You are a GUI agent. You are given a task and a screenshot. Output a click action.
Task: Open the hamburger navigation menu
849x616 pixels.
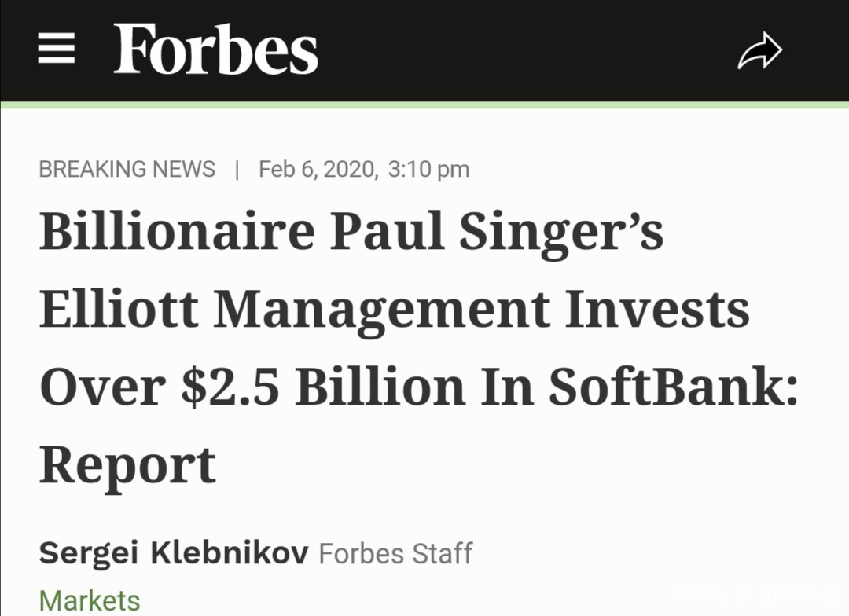[x=57, y=50]
